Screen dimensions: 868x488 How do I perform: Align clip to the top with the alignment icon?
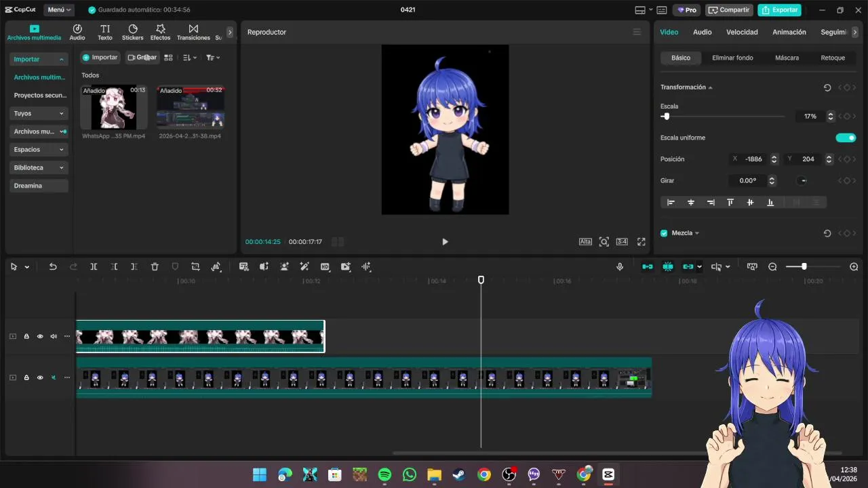point(730,203)
